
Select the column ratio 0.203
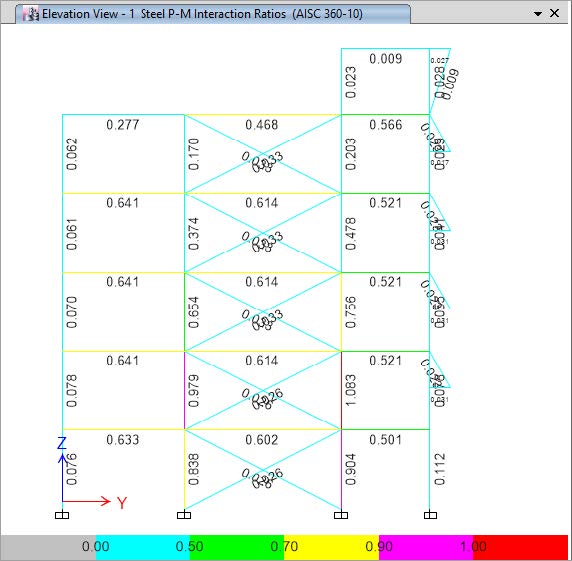click(x=351, y=154)
